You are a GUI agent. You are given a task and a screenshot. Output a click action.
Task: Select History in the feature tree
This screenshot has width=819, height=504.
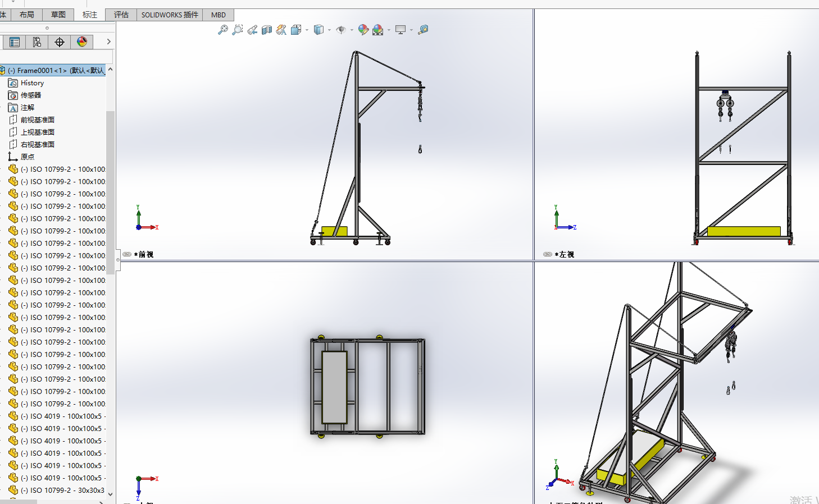32,83
